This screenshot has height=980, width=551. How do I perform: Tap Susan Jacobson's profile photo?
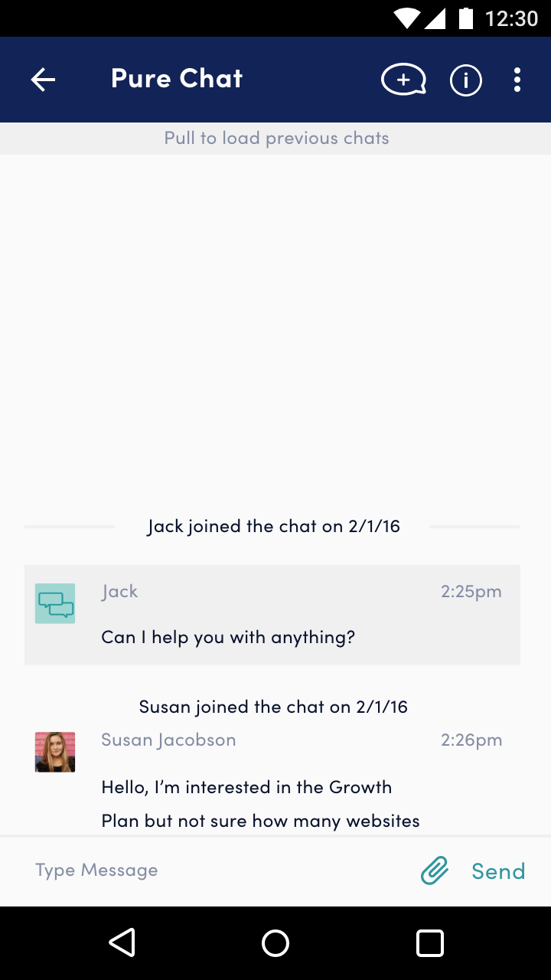[x=55, y=752]
